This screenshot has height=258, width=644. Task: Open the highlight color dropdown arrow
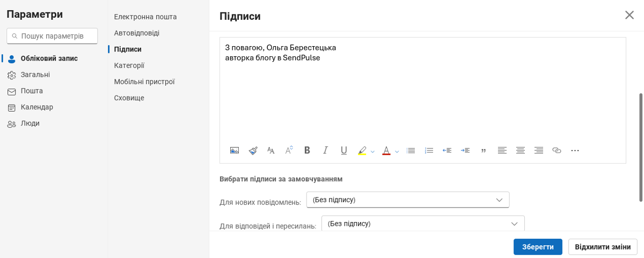click(373, 151)
